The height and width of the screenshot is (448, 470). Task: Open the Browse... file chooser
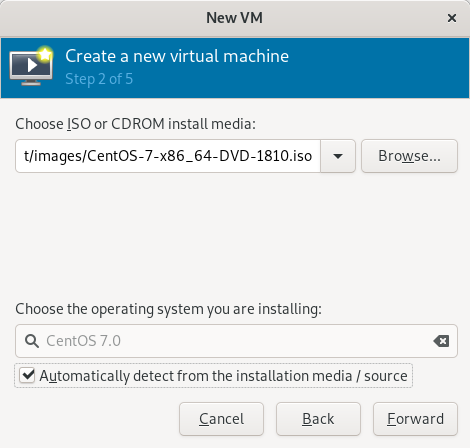409,156
